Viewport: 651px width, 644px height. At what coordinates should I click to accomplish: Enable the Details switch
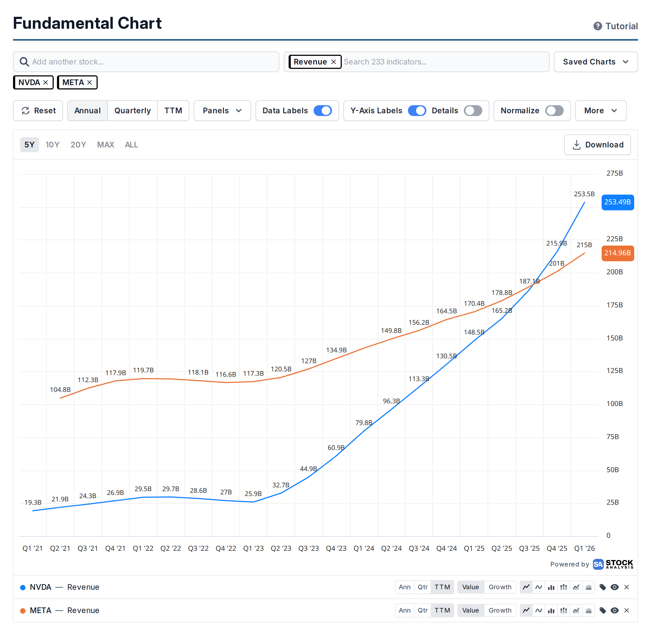tap(473, 111)
